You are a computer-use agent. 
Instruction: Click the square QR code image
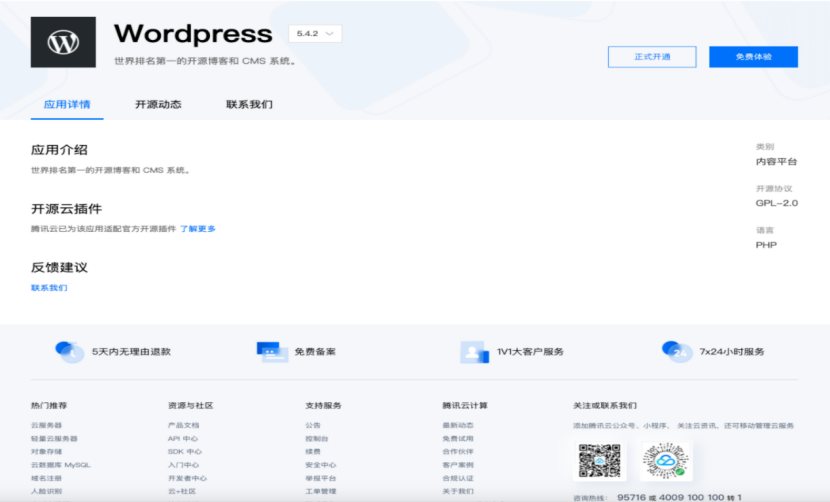tap(599, 461)
